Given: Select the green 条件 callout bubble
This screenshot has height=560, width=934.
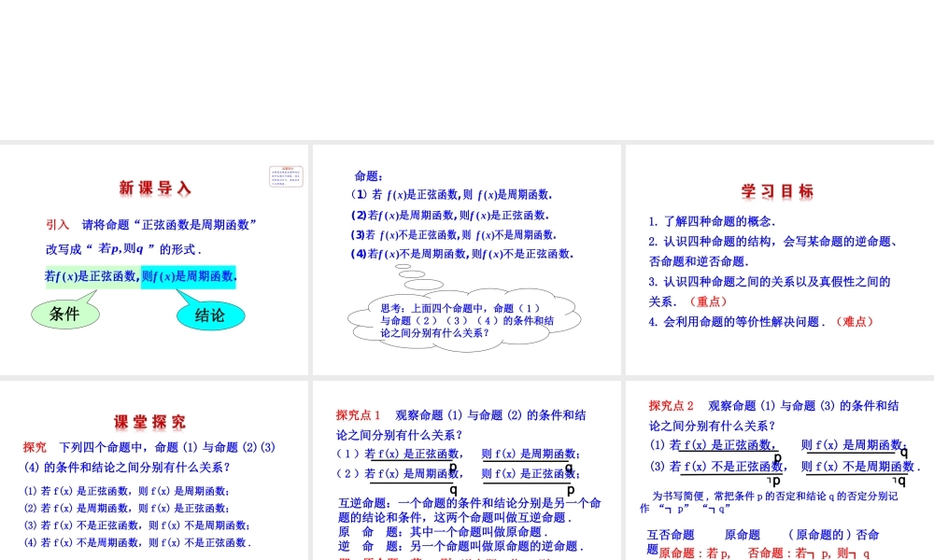Looking at the screenshot, I should (x=65, y=314).
